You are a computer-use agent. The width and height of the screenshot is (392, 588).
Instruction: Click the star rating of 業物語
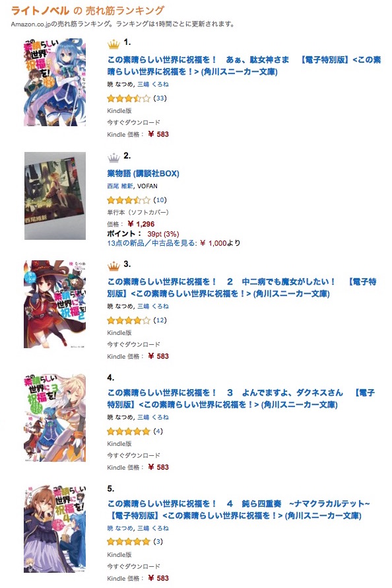pyautogui.click(x=129, y=200)
